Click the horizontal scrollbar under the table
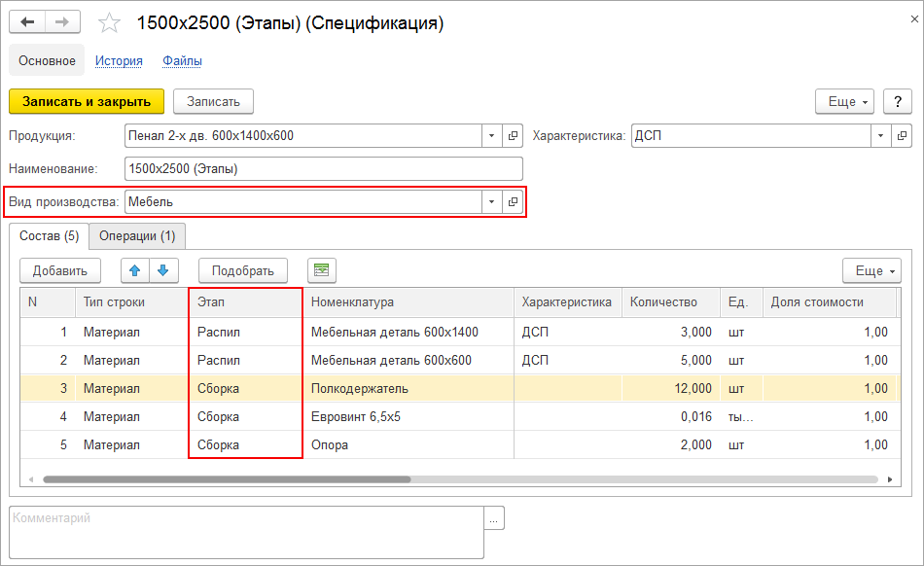The image size is (924, 566). pyautogui.click(x=226, y=479)
